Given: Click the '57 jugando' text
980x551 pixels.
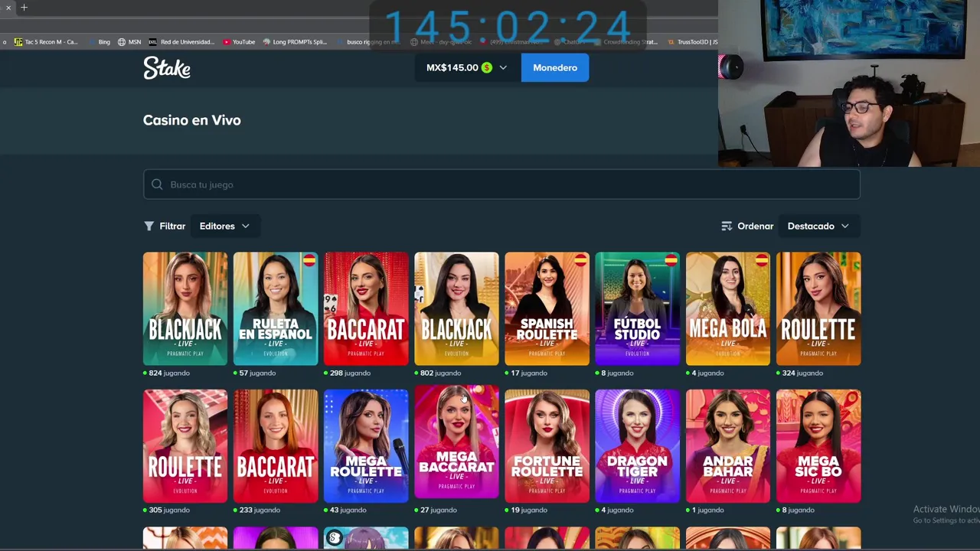Looking at the screenshot, I should [x=257, y=373].
